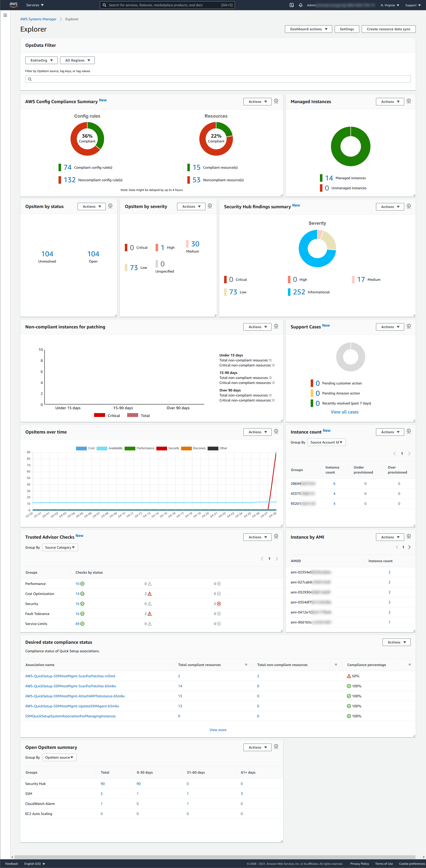Toggle the Recovery legend series
This screenshot has width=426, height=868.
tap(193, 449)
